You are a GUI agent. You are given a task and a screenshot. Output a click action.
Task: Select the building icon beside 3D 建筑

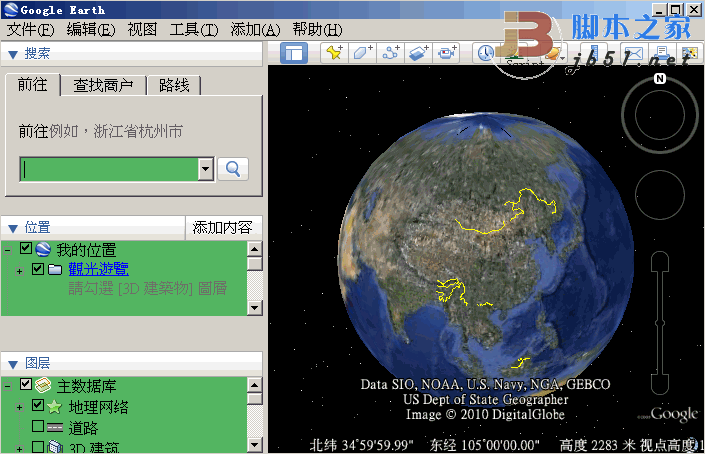[55, 447]
